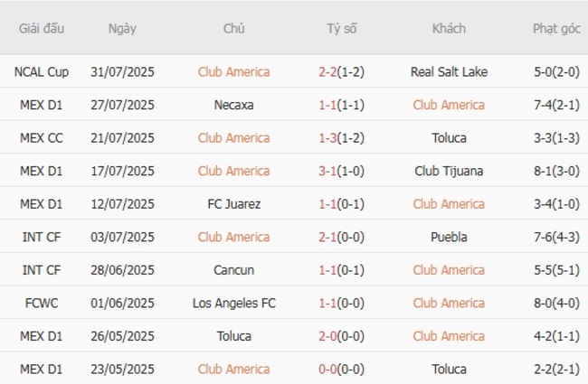Click the Giải đấu column header

pos(42,28)
